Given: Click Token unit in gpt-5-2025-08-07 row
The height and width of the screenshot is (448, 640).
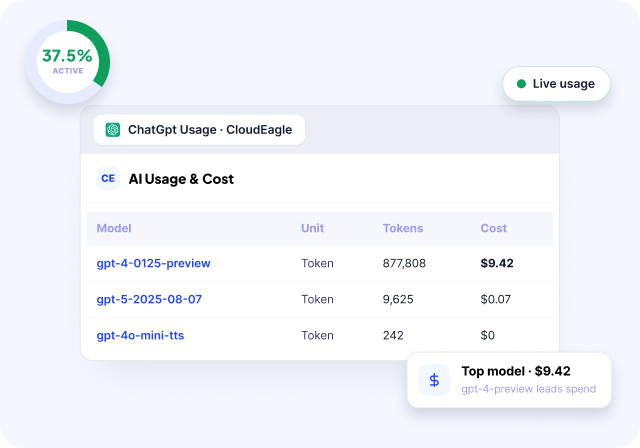Looking at the screenshot, I should tap(318, 299).
